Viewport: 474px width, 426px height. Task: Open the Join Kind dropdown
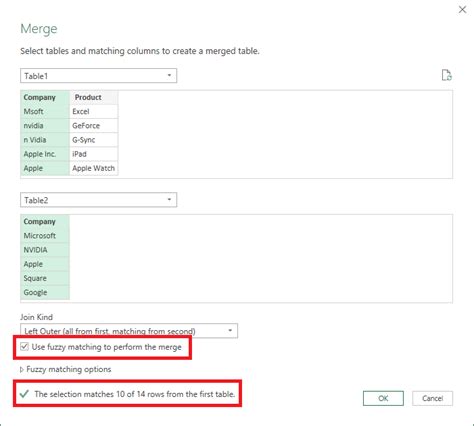coord(129,331)
